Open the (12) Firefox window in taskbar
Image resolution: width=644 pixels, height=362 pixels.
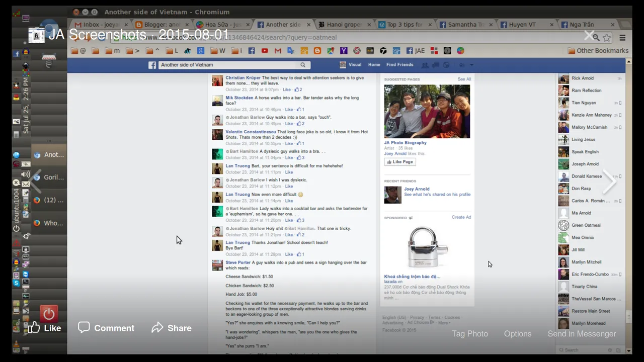click(x=49, y=200)
